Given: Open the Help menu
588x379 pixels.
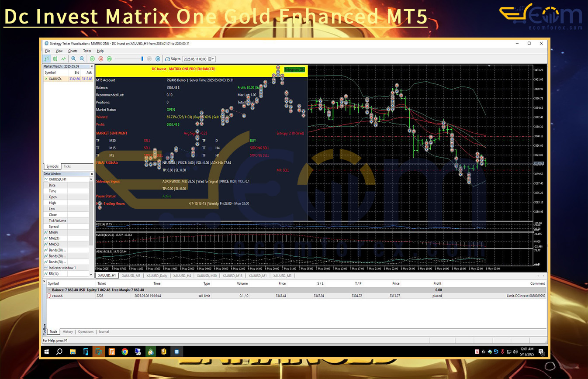Looking at the screenshot, I should [100, 51].
